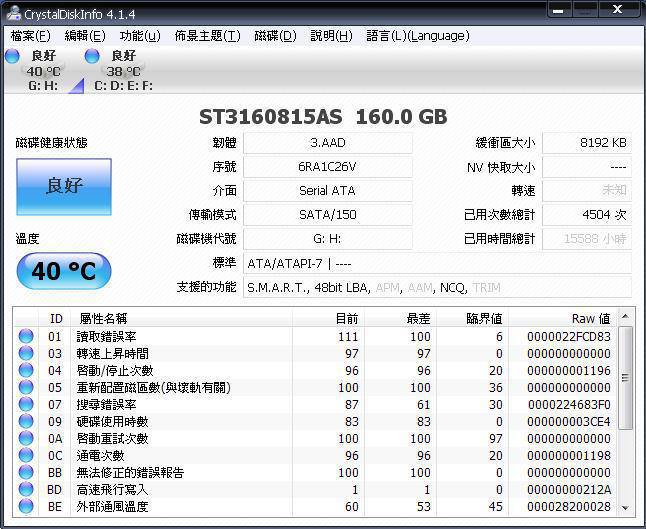Click the ATA/ATAPI-7 standard field

[x=437, y=263]
